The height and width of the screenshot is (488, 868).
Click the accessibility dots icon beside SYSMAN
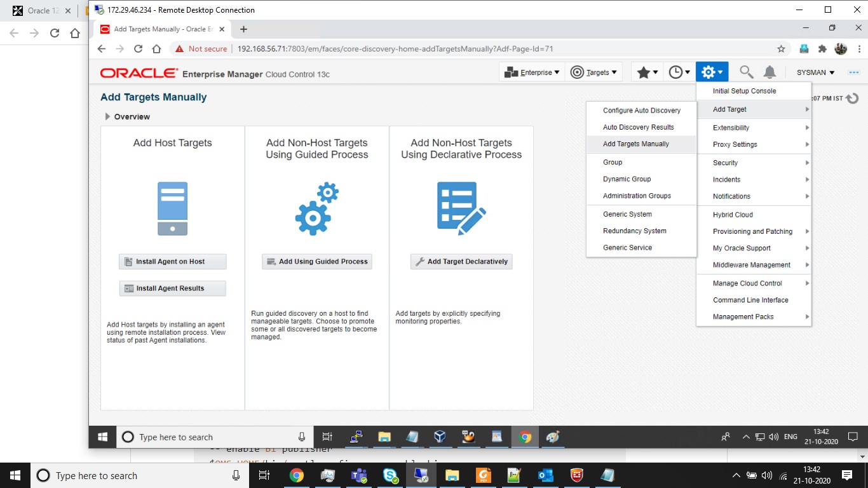(x=853, y=72)
